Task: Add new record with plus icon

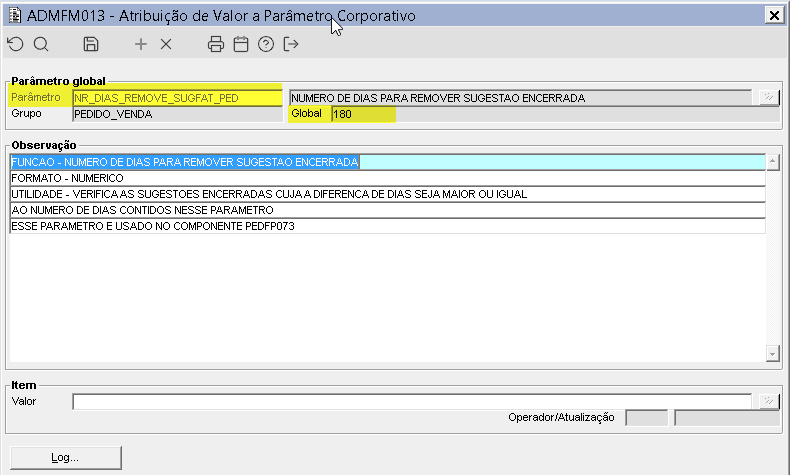Action: [x=141, y=44]
